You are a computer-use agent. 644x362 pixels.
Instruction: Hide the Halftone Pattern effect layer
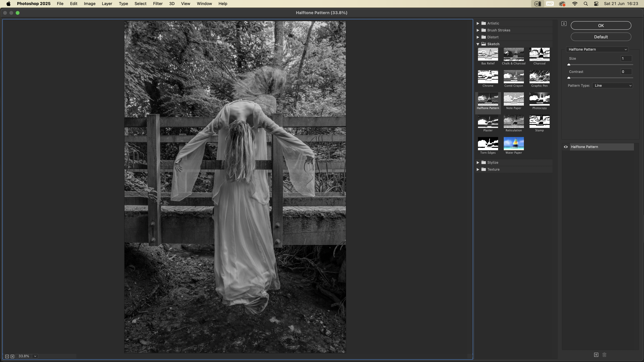coord(566,147)
